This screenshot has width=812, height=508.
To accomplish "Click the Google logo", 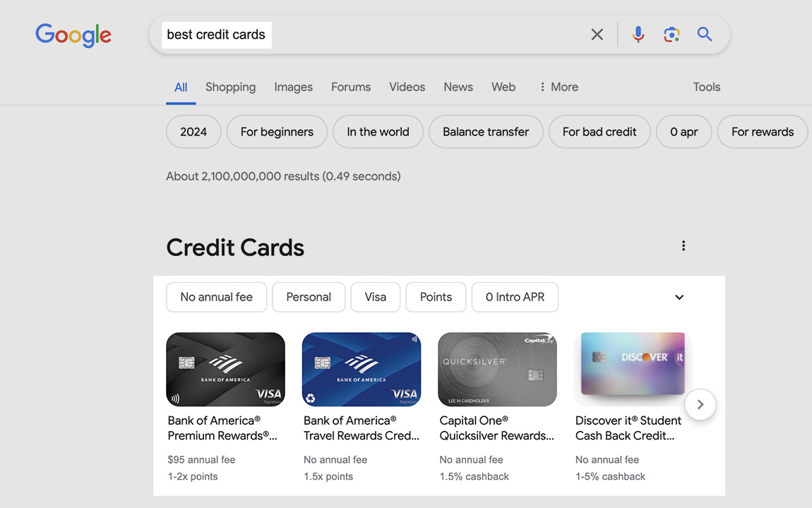I will pos(73,35).
